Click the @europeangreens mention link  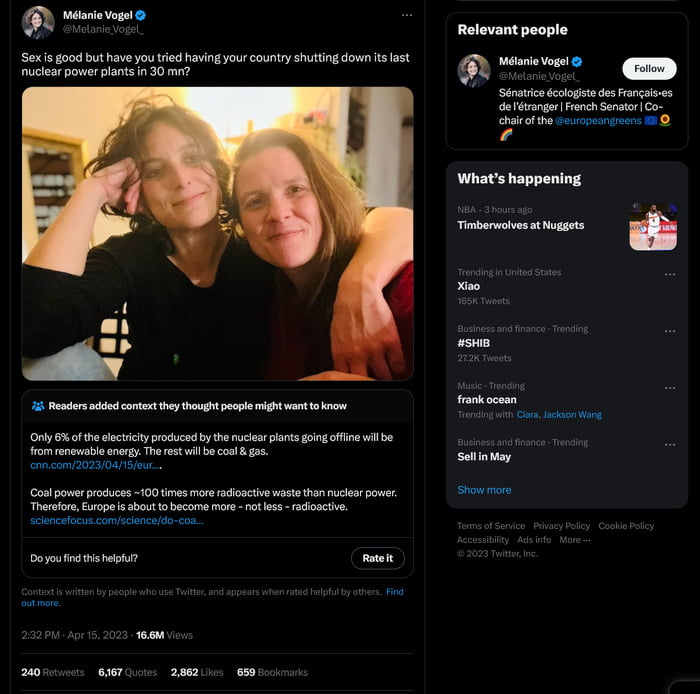point(598,120)
